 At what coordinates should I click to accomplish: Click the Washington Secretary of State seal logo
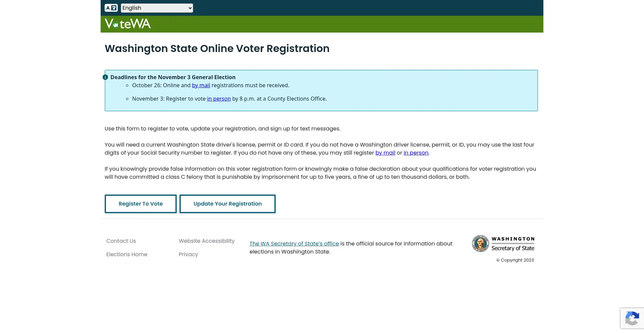click(x=503, y=243)
